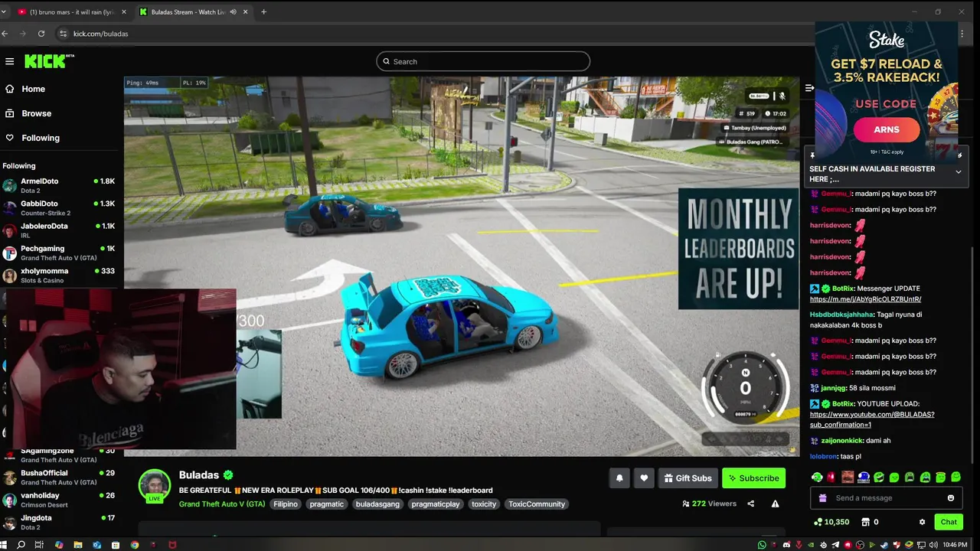This screenshot has height=551, width=980.
Task: Open Windows taskbar search
Action: point(21,545)
